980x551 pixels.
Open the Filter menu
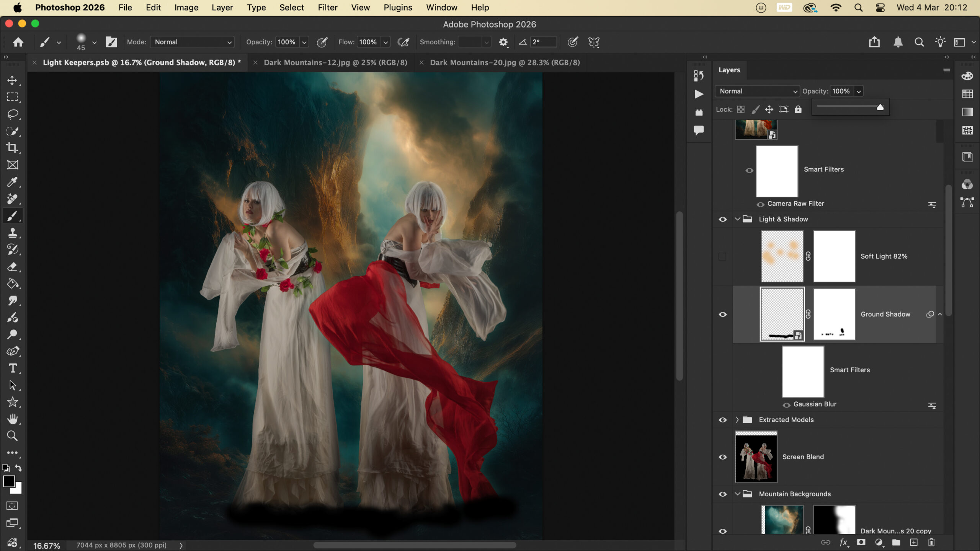click(327, 8)
